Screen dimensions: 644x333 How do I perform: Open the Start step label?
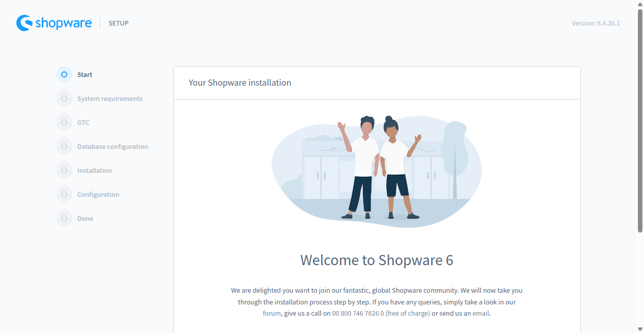(x=85, y=74)
